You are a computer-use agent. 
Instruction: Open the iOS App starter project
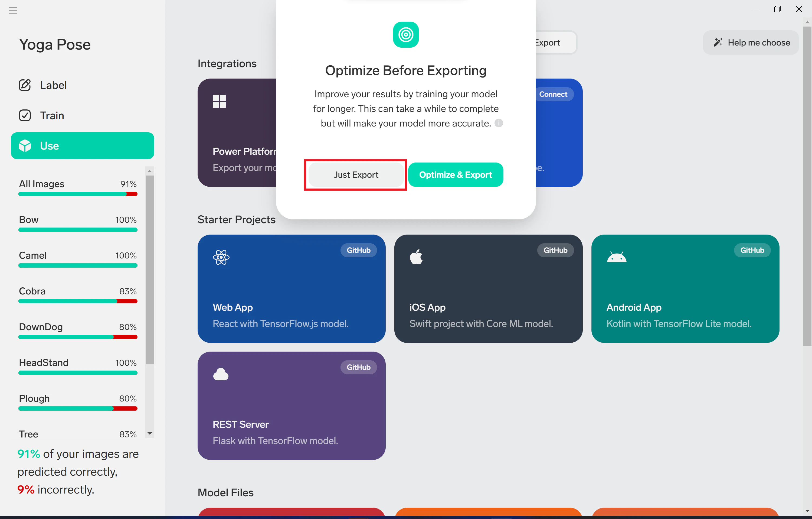click(488, 289)
